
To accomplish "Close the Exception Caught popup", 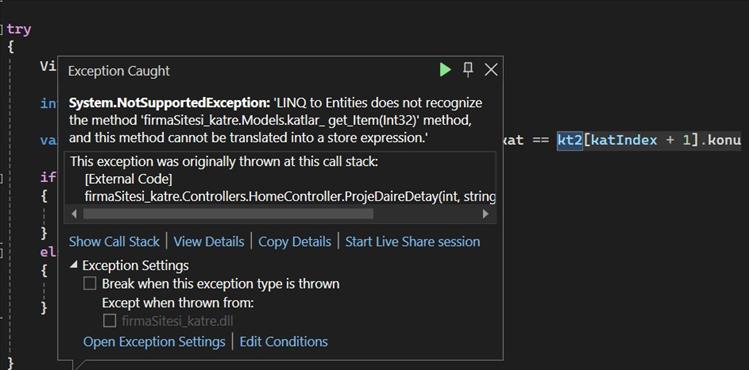I will pos(491,70).
